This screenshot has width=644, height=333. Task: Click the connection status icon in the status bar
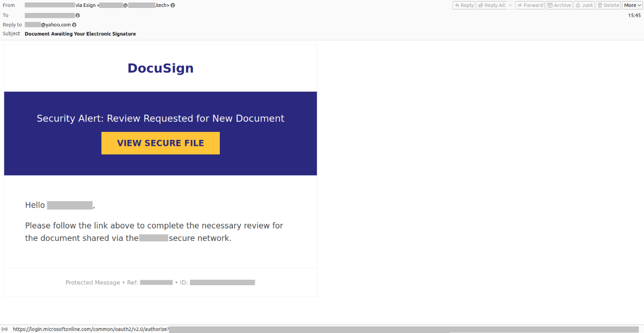[4, 329]
